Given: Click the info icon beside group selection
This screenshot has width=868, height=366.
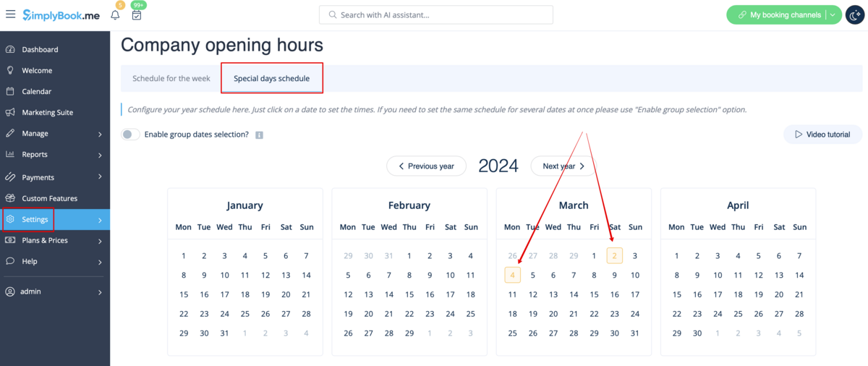Looking at the screenshot, I should pyautogui.click(x=259, y=135).
